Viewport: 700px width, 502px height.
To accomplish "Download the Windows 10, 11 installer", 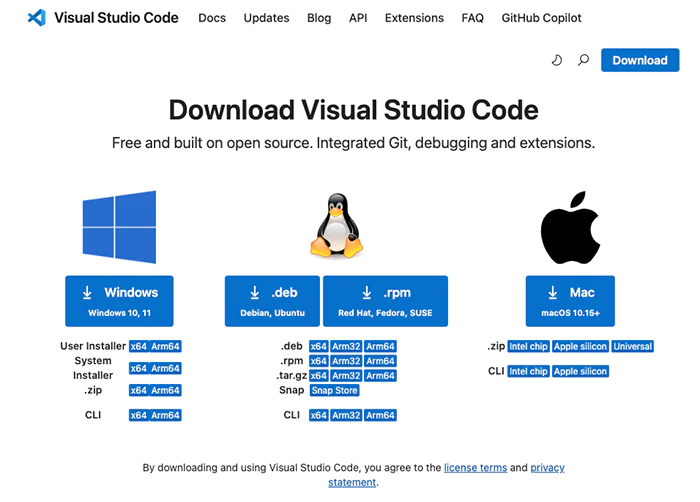I will coord(119,301).
